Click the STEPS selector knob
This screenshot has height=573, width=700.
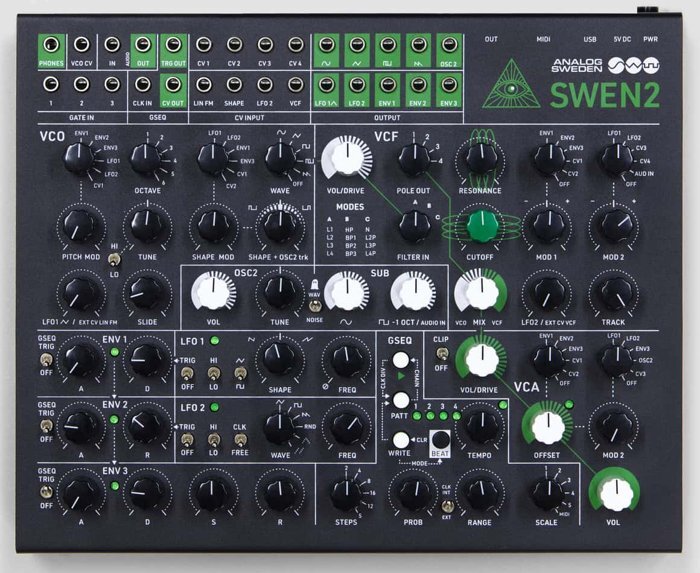coord(346,494)
